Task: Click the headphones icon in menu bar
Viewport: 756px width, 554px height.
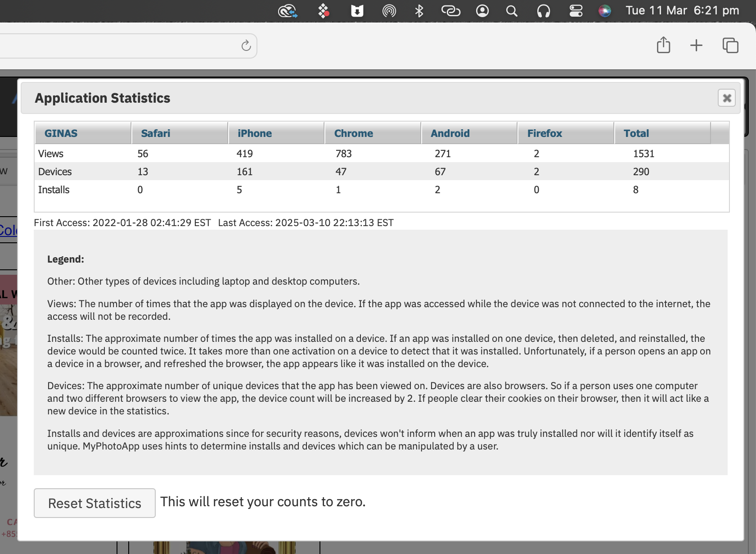Action: click(x=544, y=11)
